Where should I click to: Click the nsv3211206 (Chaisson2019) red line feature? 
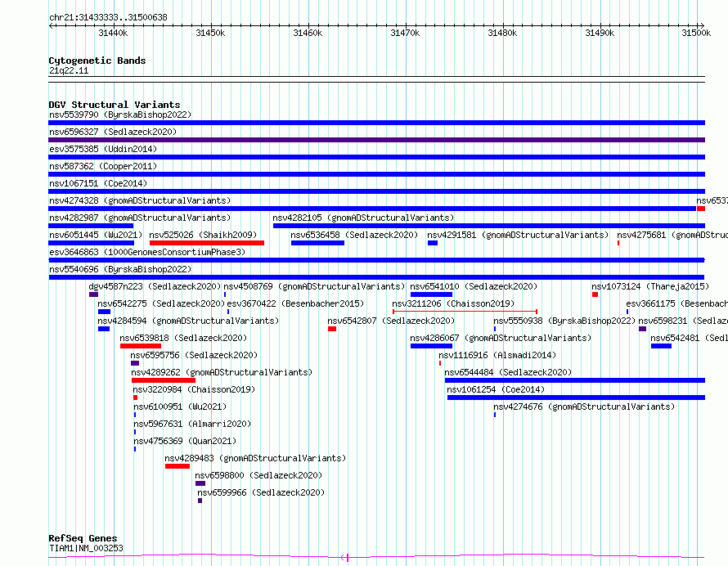[465, 312]
